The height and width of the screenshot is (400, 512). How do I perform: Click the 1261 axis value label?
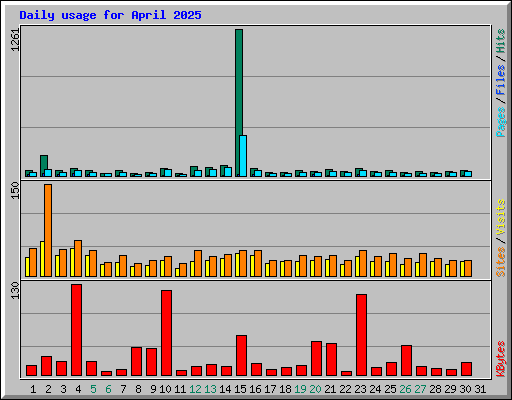pos(15,40)
